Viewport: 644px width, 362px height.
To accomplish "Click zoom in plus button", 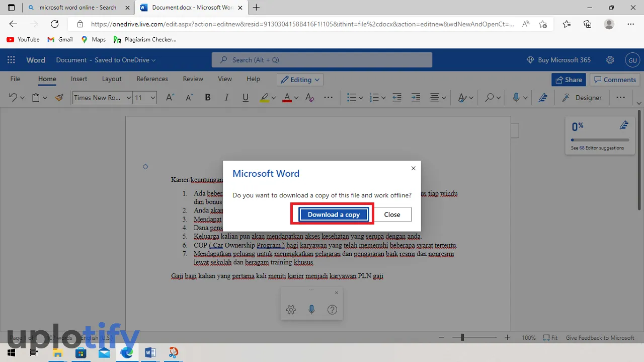I will (x=508, y=338).
